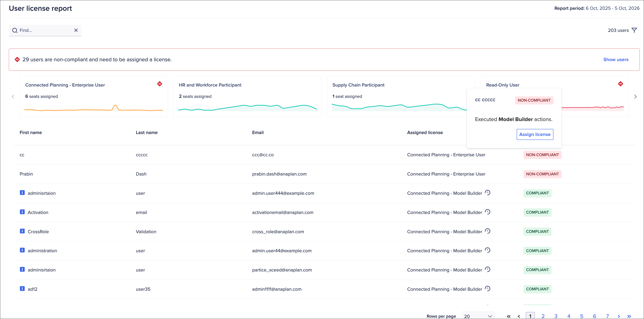Click the search magnifier icon in Find field
Screen dimensions: 644x319
point(15,30)
